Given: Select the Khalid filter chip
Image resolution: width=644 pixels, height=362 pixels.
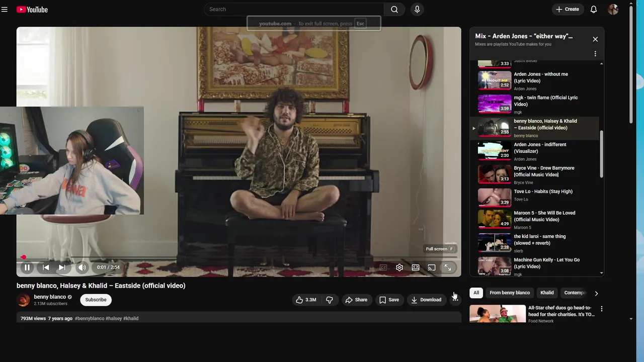Looking at the screenshot, I should coord(547,293).
